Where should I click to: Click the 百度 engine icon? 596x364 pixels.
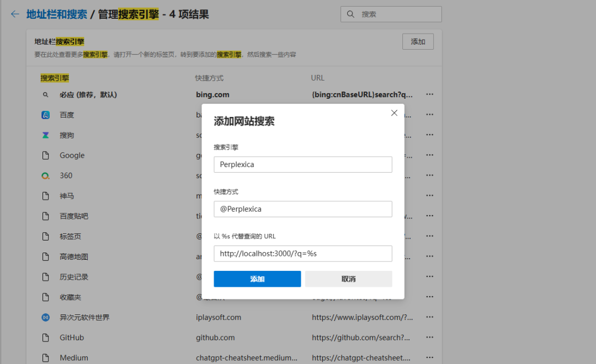(45, 115)
